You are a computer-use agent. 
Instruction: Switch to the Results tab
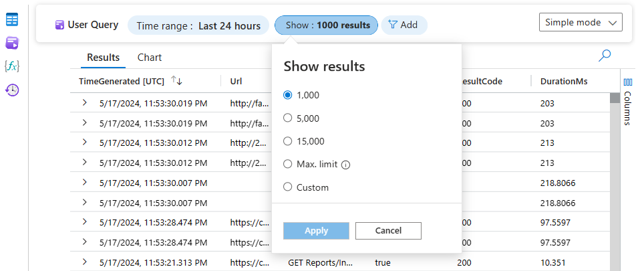coord(103,58)
